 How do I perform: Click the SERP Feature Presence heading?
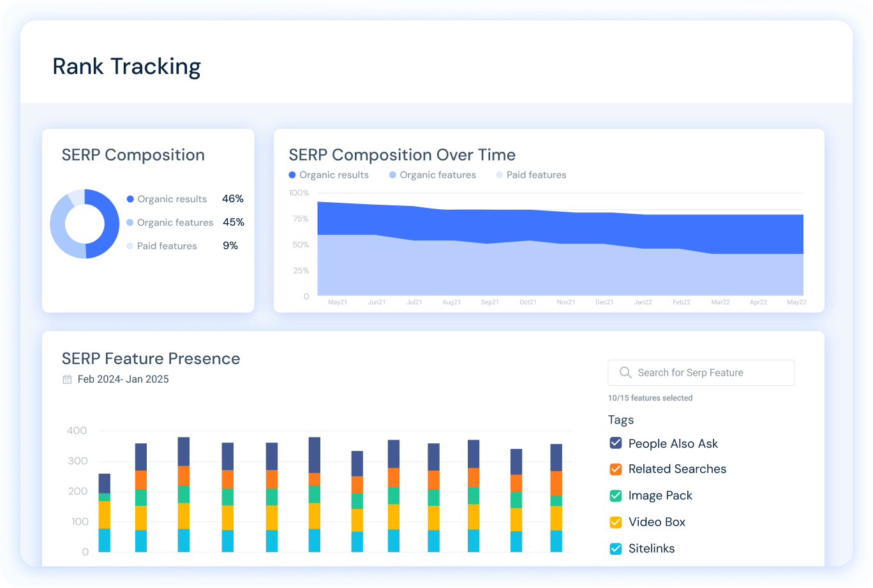tap(151, 358)
